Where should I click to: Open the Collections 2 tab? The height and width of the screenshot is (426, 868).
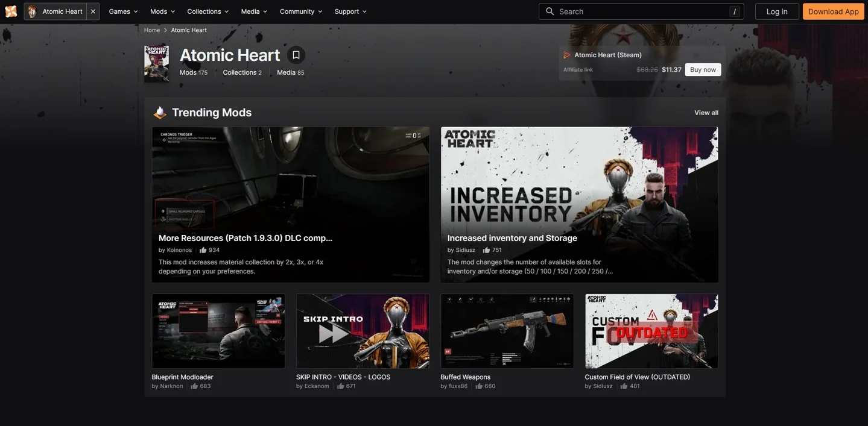tap(242, 72)
